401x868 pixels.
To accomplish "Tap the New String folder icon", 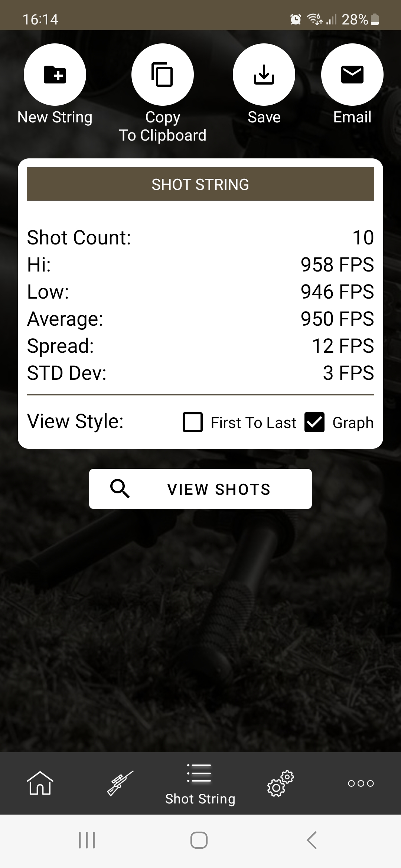I will [55, 75].
